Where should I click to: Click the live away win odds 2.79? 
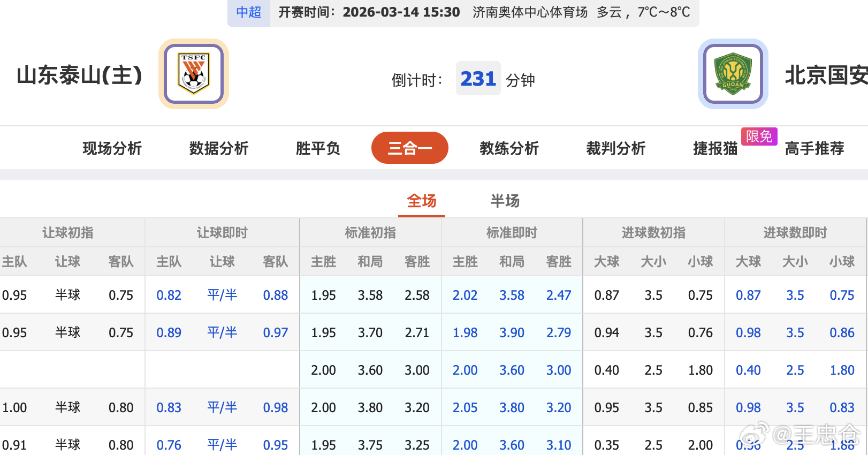pos(559,333)
